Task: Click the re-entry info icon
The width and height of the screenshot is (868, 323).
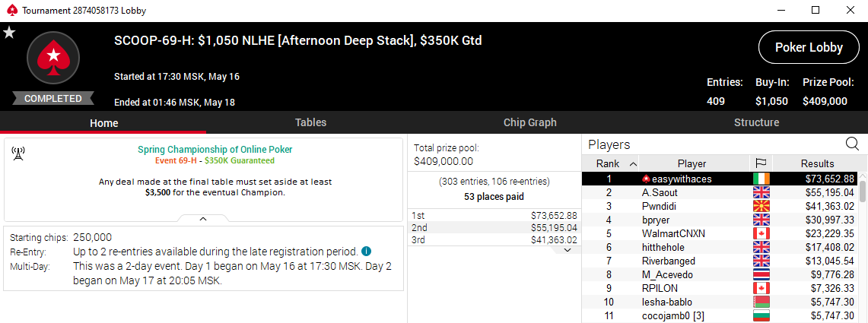Action: (x=367, y=252)
